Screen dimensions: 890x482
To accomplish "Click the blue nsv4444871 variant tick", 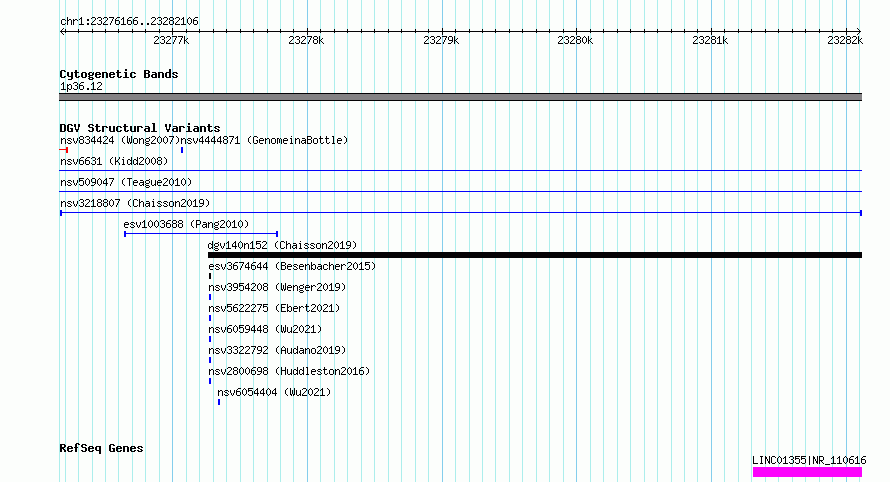I will point(182,150).
